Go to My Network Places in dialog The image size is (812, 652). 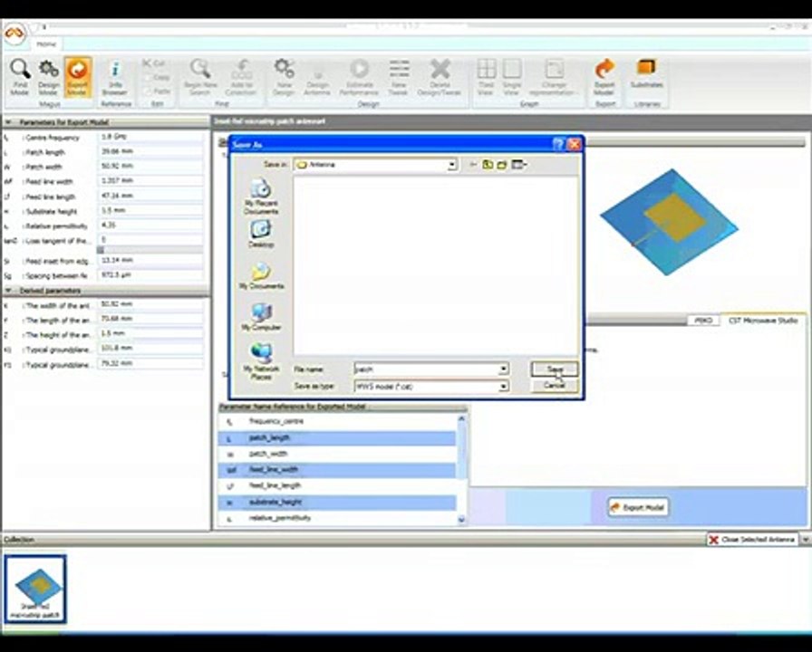tap(261, 361)
